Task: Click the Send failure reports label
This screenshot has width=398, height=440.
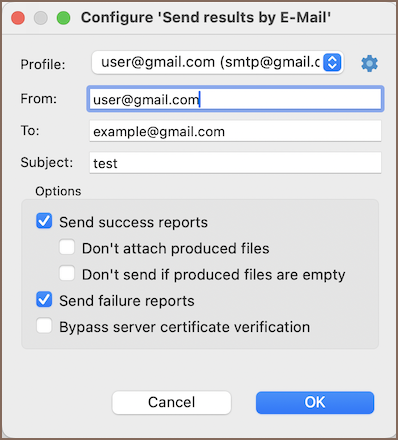Action: click(x=127, y=301)
